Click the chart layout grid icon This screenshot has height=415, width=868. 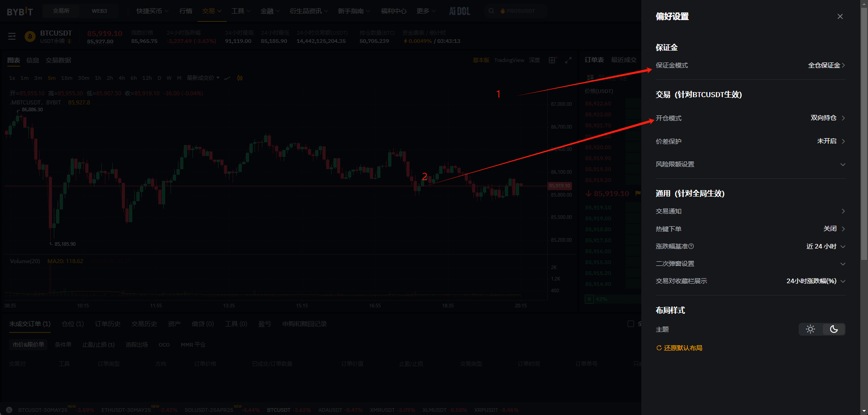552,60
